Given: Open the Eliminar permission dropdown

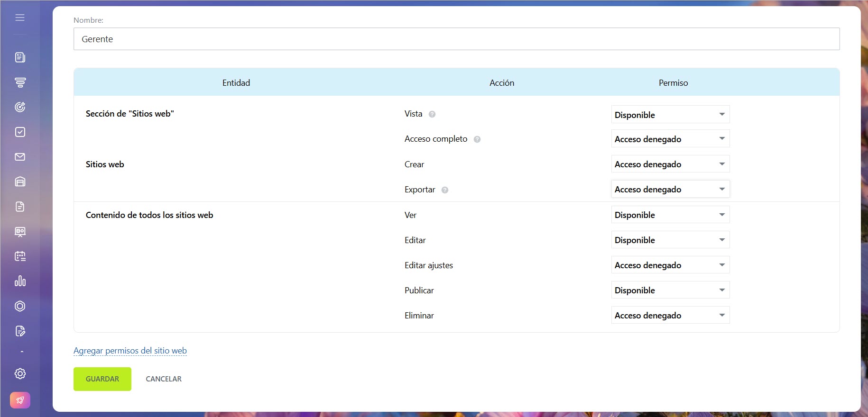Looking at the screenshot, I should click(670, 316).
